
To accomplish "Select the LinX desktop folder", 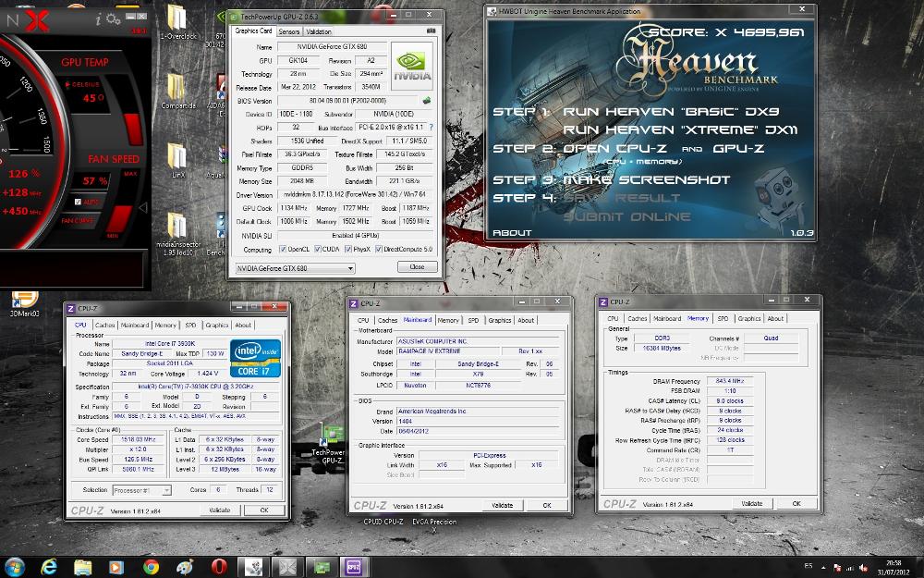I will tap(177, 160).
